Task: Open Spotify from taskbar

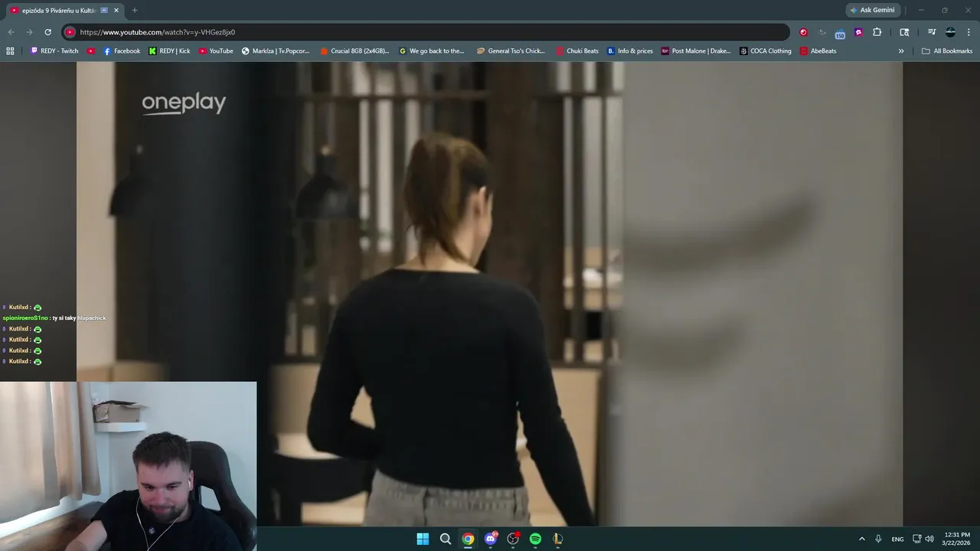Action: 535,539
